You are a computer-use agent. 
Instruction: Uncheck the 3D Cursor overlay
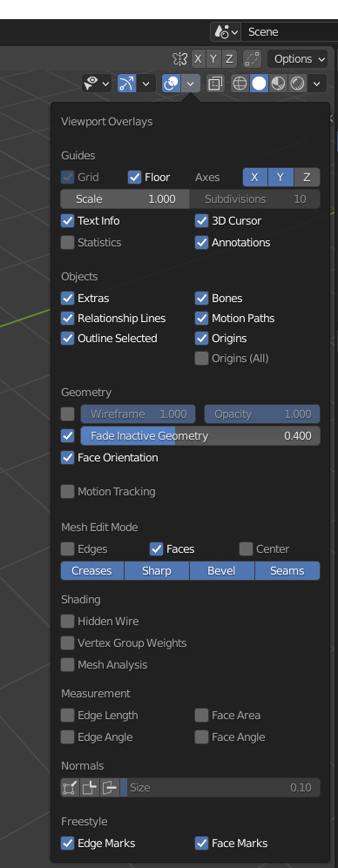click(x=202, y=221)
